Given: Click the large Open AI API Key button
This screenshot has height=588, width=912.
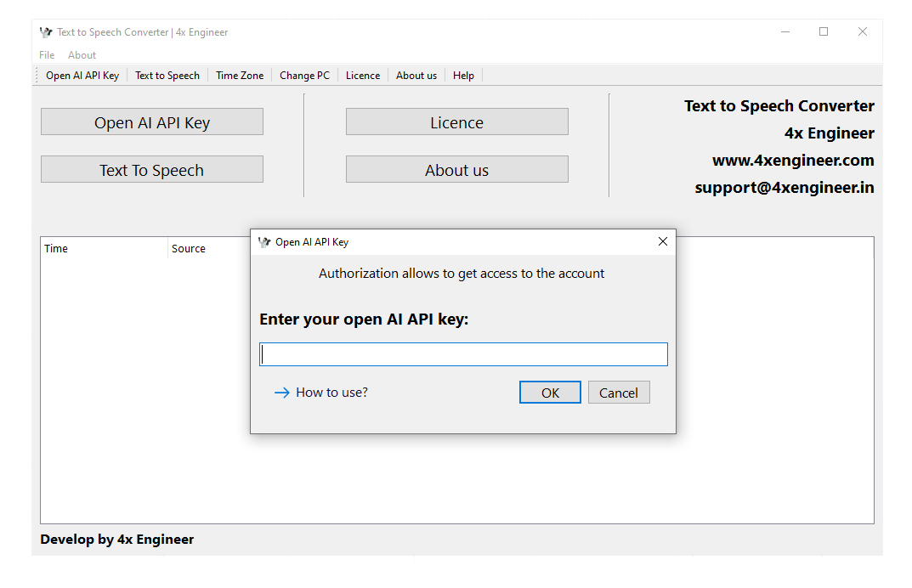Looking at the screenshot, I should [152, 122].
